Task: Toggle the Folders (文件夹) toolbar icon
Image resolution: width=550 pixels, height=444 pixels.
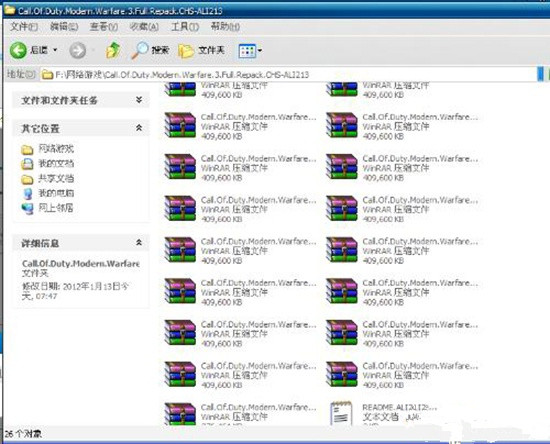Action: coord(186,51)
